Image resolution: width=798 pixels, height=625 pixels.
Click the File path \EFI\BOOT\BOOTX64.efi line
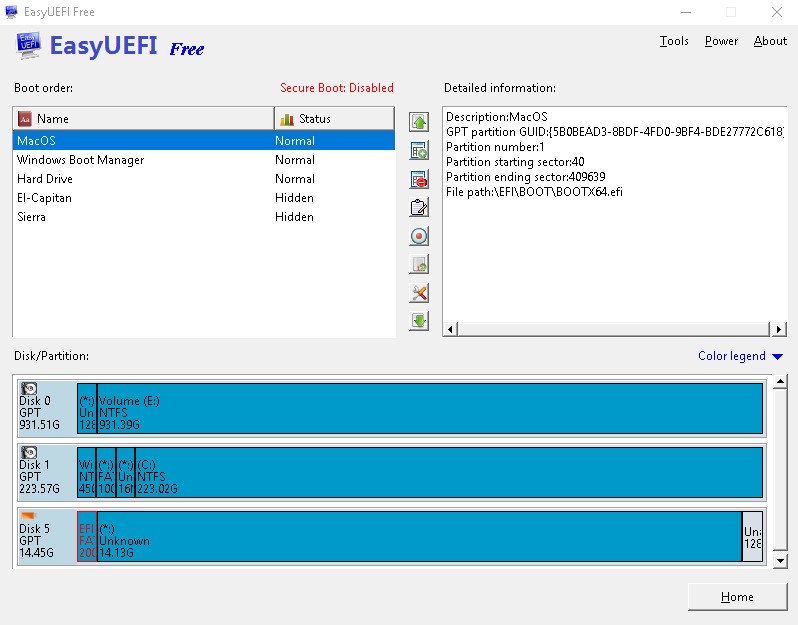(534, 192)
